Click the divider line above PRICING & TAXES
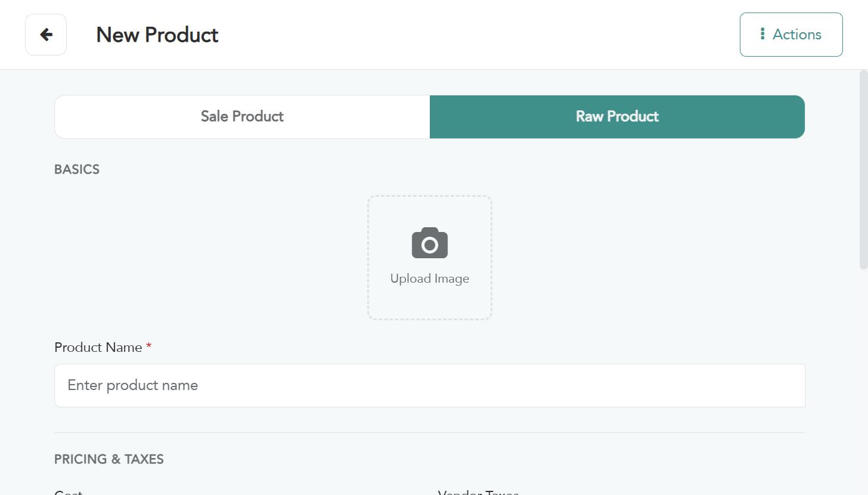868x495 pixels. (x=430, y=432)
